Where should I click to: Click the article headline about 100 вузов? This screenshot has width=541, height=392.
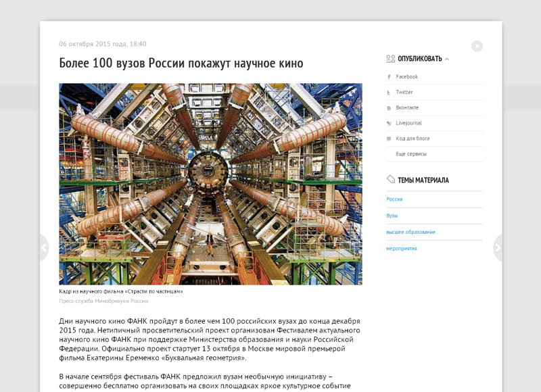tap(181, 63)
